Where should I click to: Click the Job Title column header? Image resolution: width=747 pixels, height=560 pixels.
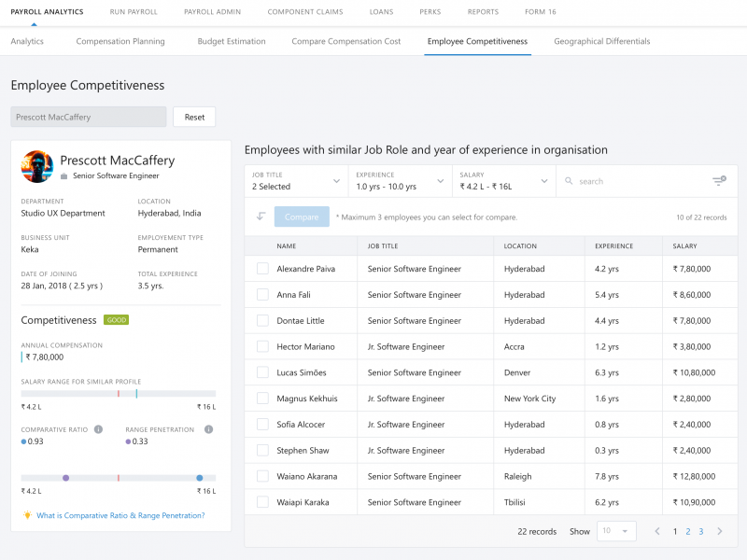coord(383,246)
